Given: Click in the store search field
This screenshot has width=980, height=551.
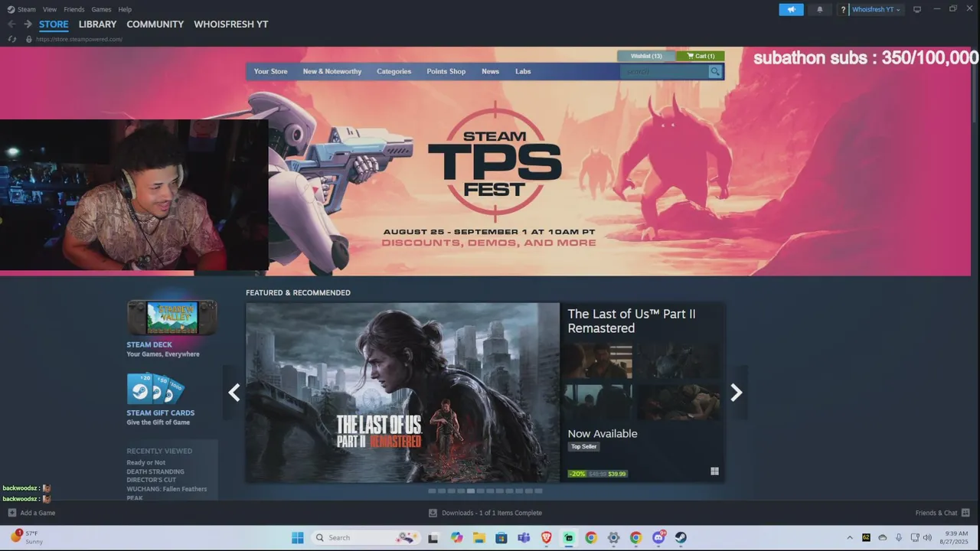Looking at the screenshot, I should point(665,71).
